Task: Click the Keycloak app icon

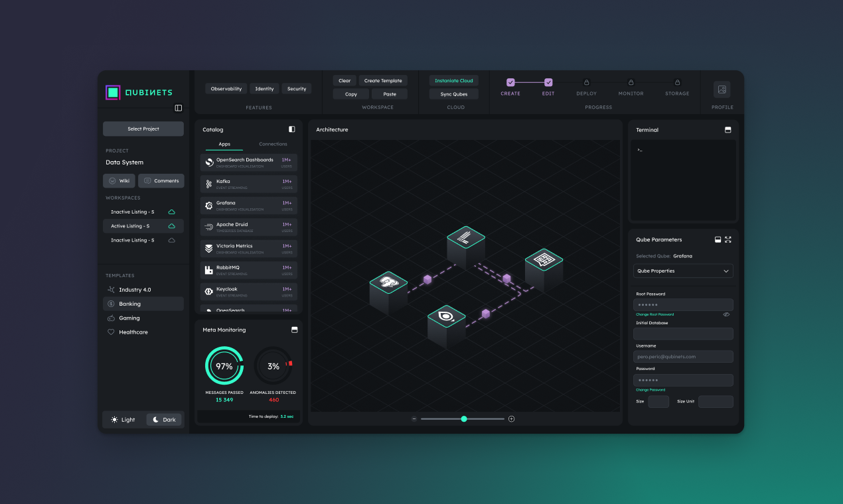Action: (x=209, y=291)
